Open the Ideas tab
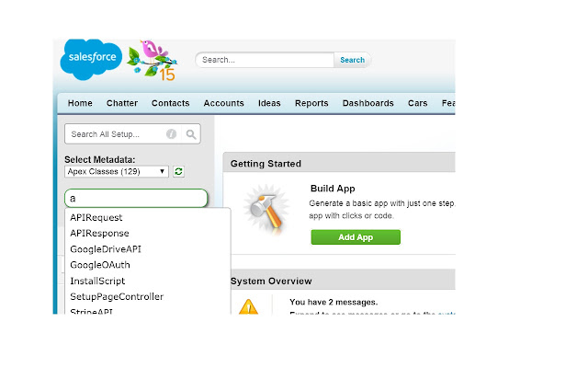Viewport: 588px width, 368px height. pyautogui.click(x=269, y=103)
